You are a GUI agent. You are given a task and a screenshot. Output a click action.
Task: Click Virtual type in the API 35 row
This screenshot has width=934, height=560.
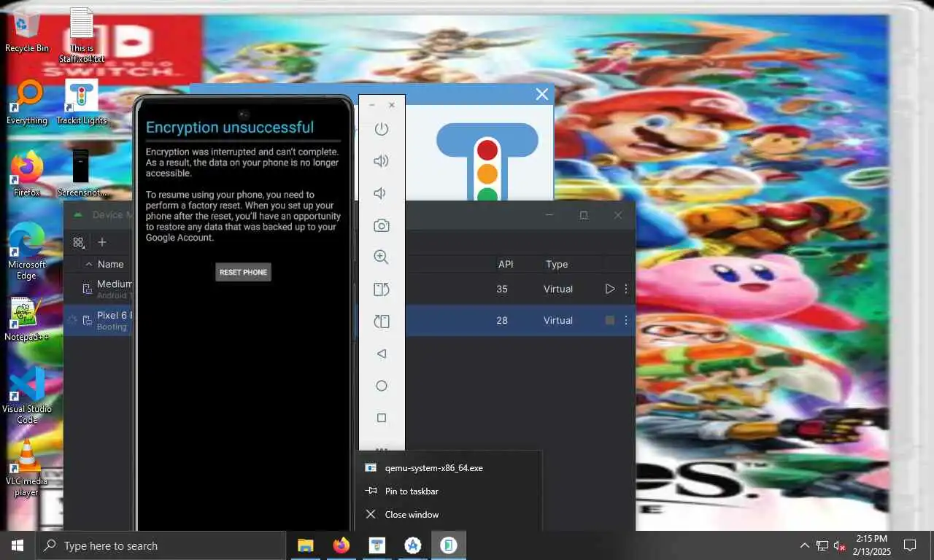point(558,289)
